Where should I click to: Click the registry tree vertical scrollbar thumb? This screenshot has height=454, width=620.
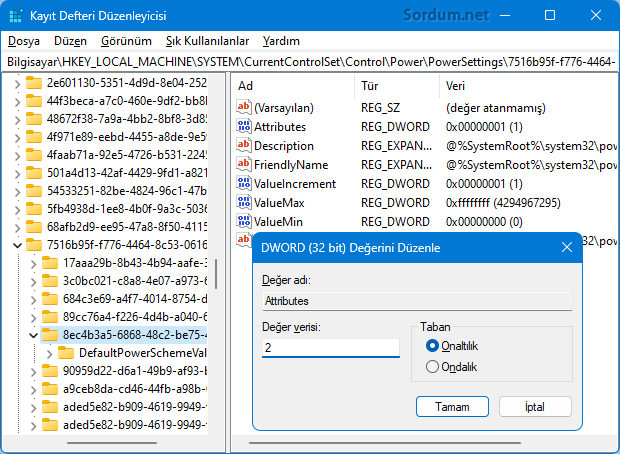point(216,274)
